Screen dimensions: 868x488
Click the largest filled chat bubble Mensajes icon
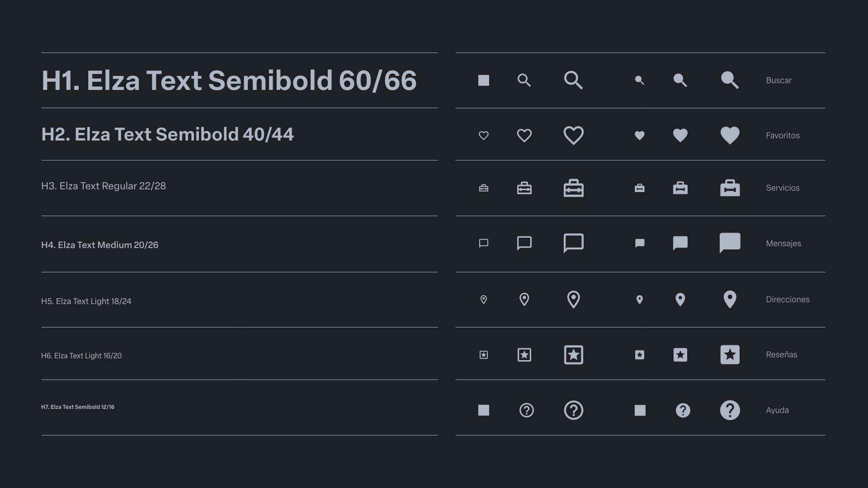(x=730, y=243)
